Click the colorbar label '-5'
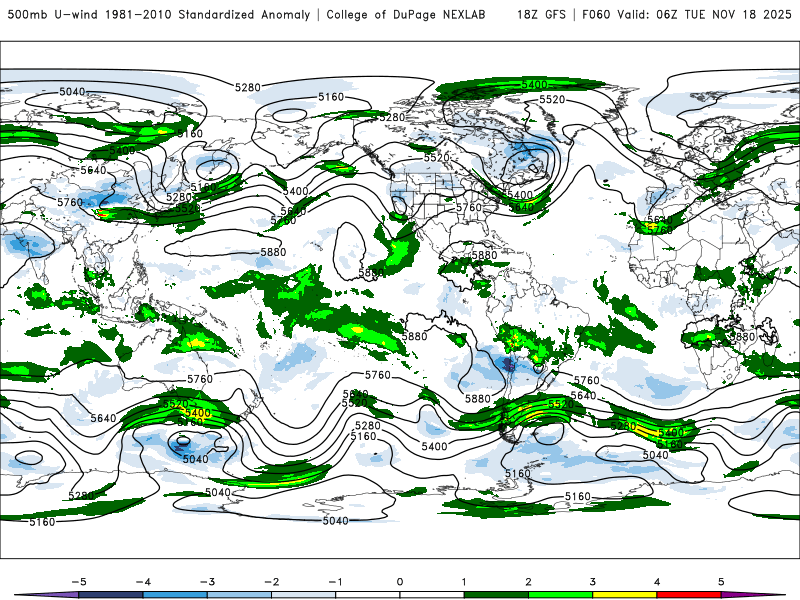The height and width of the screenshot is (600, 800). 79,582
